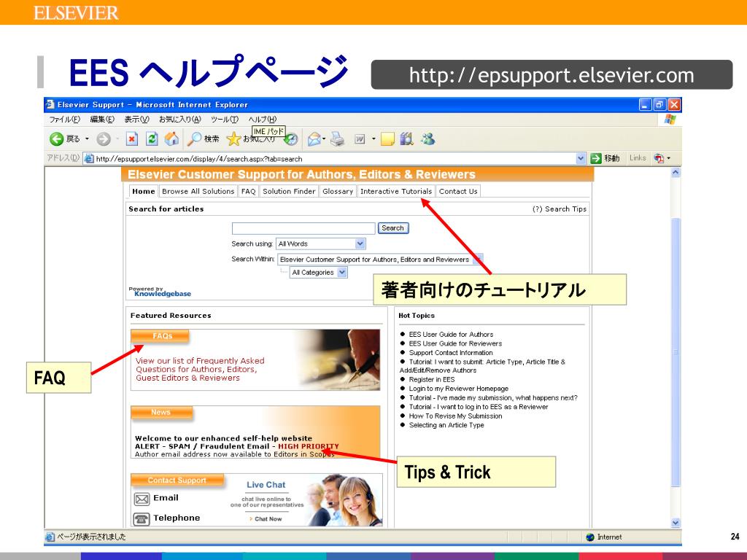Click the Edit with Word icon
This screenshot has height=560, width=747.
[360, 139]
